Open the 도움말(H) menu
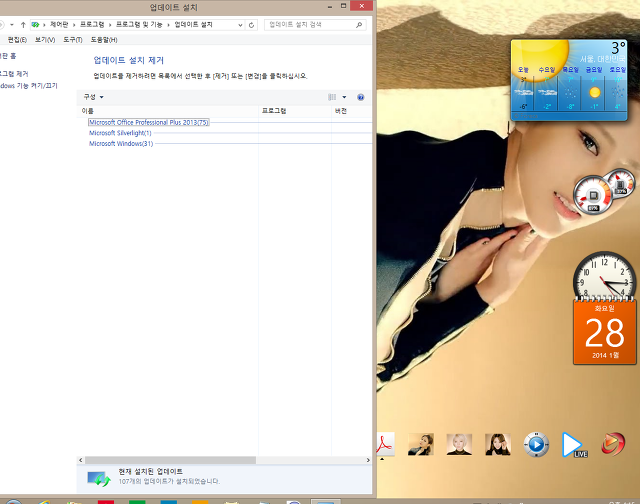The image size is (640, 504). click(x=104, y=40)
